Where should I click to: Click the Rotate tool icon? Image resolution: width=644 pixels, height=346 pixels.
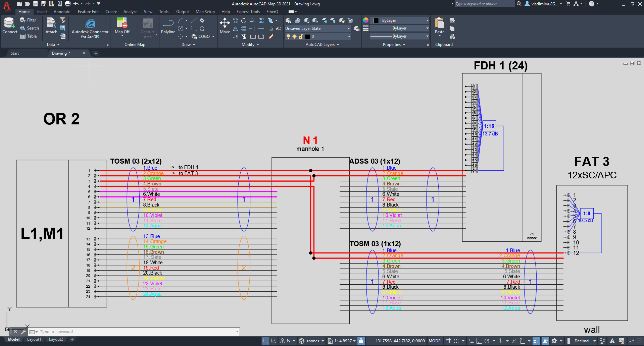point(244,20)
